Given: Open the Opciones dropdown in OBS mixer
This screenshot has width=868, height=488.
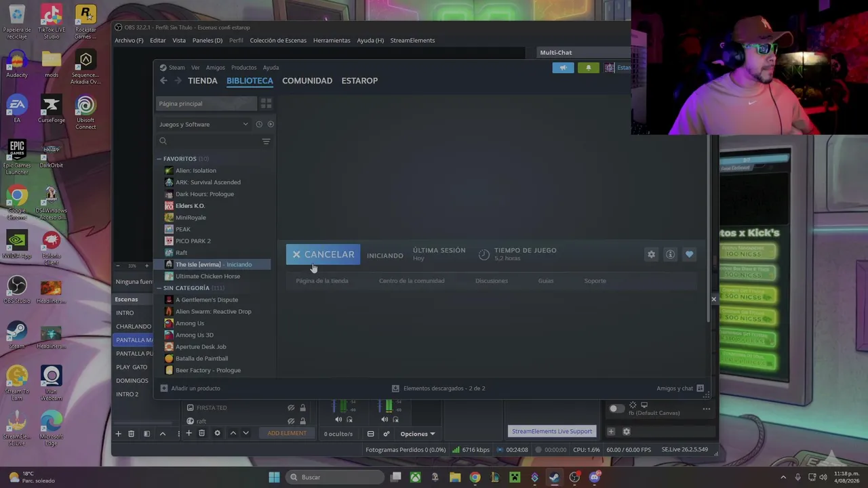Looking at the screenshot, I should (x=417, y=434).
